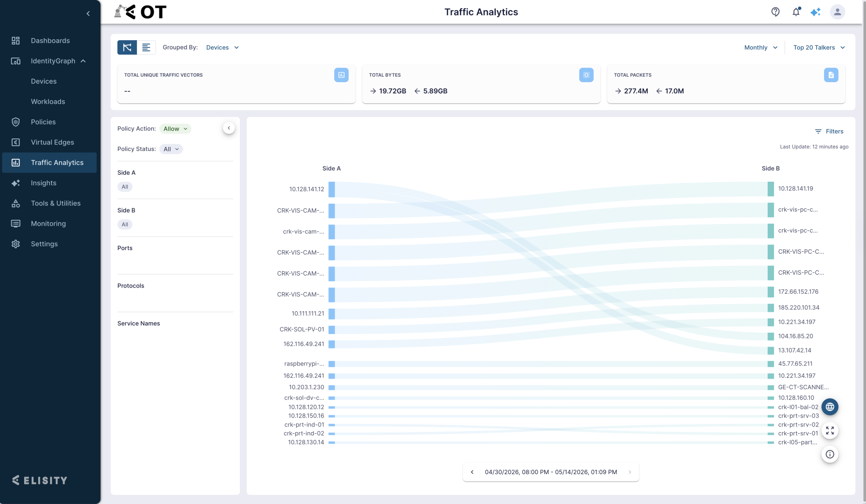
Task: Collapse the filter side panel
Action: pyautogui.click(x=229, y=128)
